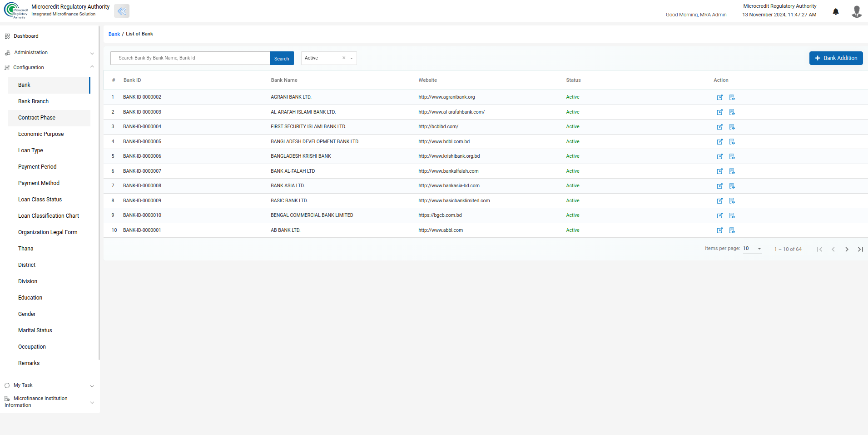Edit BANGLADESH DEVELOPMENT BANK LTD. row
The width and height of the screenshot is (868, 435).
[x=720, y=142]
